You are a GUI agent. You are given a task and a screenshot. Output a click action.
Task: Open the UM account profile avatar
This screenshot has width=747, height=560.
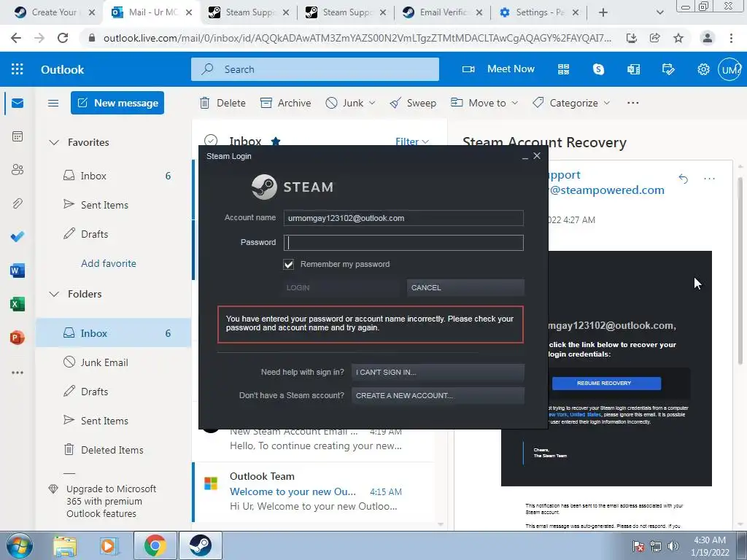pyautogui.click(x=729, y=69)
